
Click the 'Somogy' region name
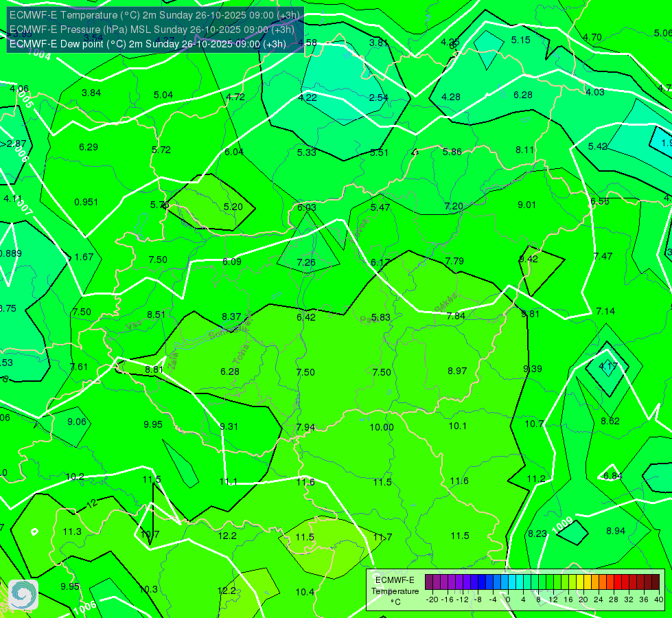pos(224,332)
